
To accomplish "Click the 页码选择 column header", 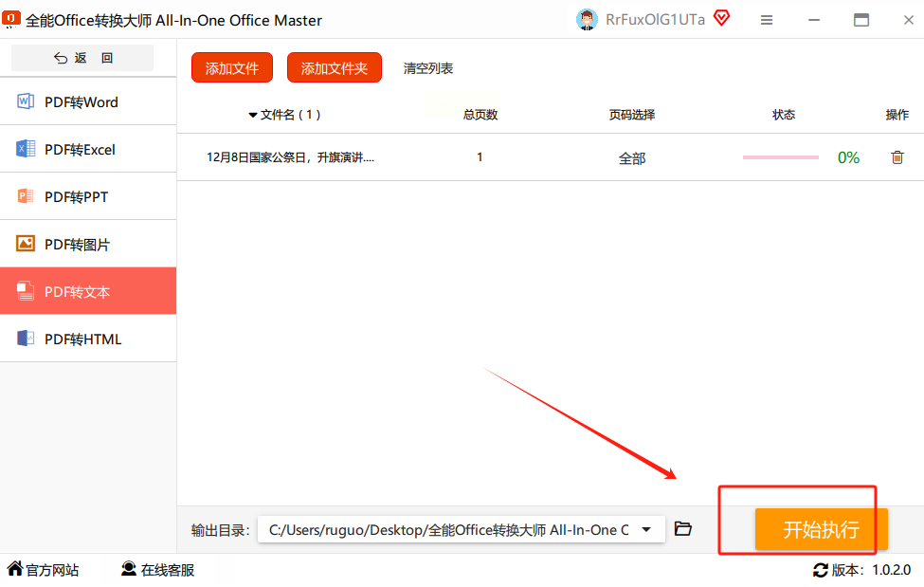I will (x=632, y=115).
